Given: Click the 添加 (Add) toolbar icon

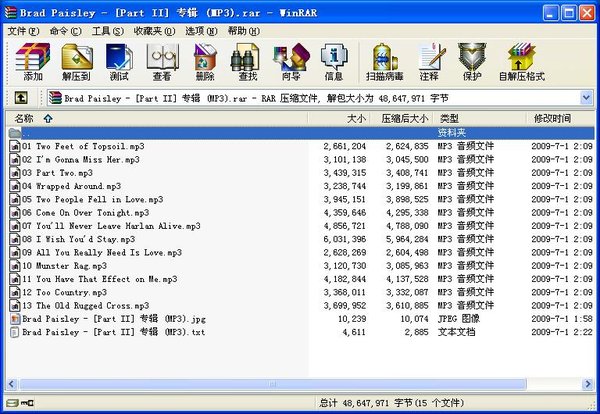Looking at the screenshot, I should click(x=33, y=62).
